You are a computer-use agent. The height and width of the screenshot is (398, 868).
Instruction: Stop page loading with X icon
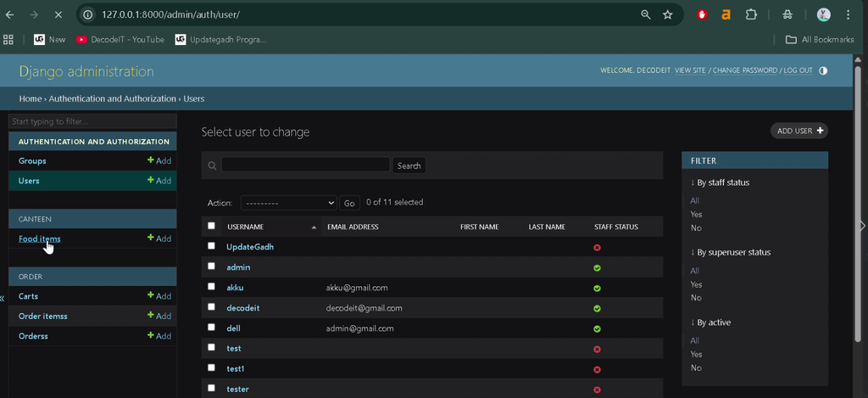(58, 15)
